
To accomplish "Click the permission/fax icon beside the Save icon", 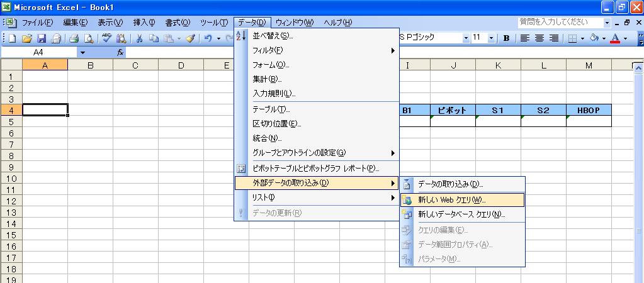I will pos(56,38).
